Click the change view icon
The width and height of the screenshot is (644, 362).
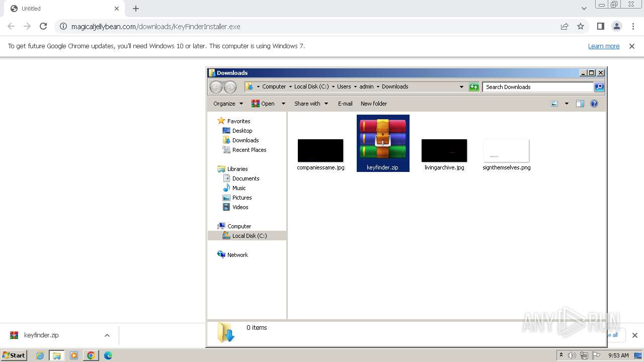[x=554, y=104]
